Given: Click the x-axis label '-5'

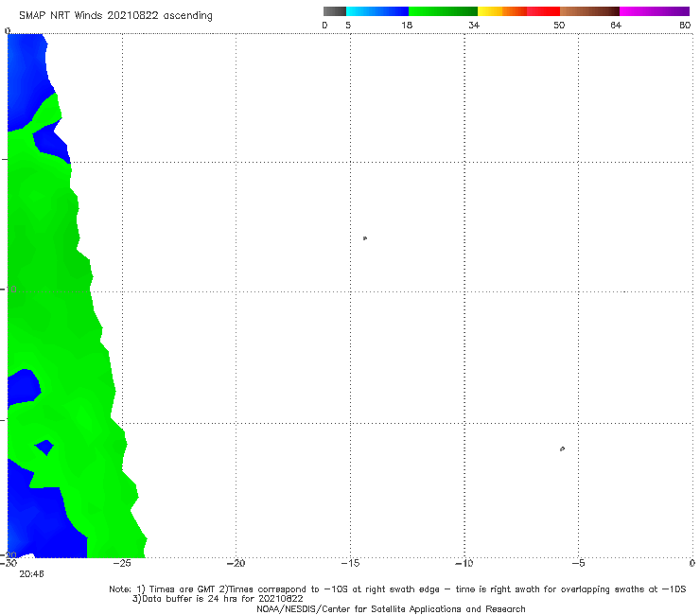Looking at the screenshot, I should [578, 563].
